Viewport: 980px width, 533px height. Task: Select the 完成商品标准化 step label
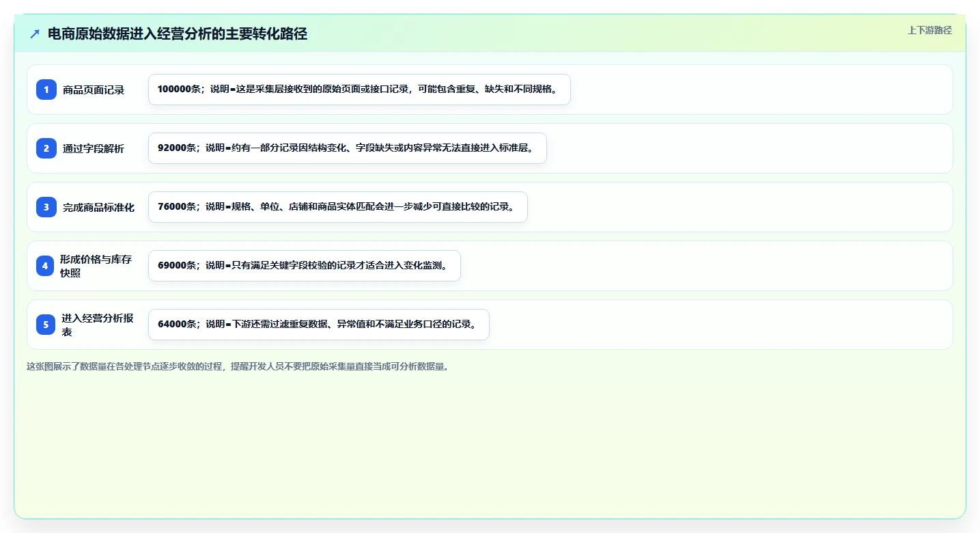tap(98, 207)
